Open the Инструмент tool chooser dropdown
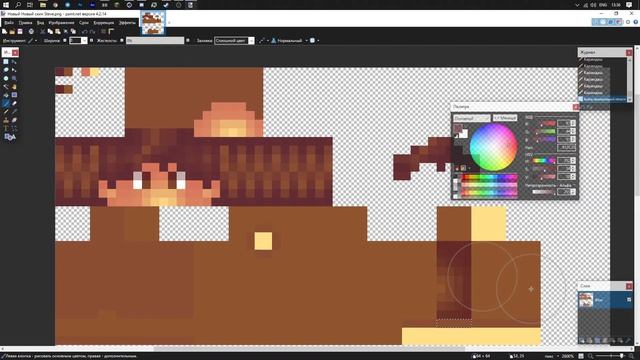 (x=32, y=40)
